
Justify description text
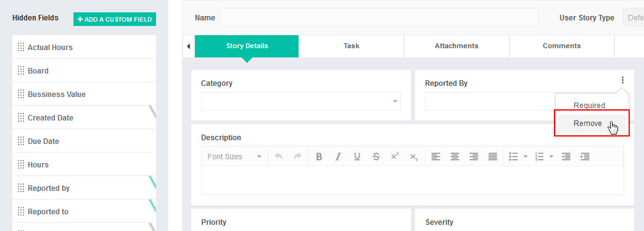coord(493,157)
